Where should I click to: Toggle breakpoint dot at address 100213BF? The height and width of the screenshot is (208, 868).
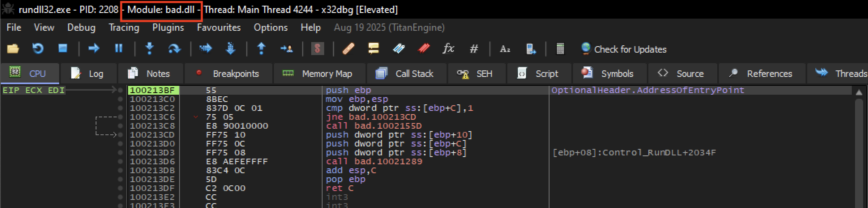(120, 90)
